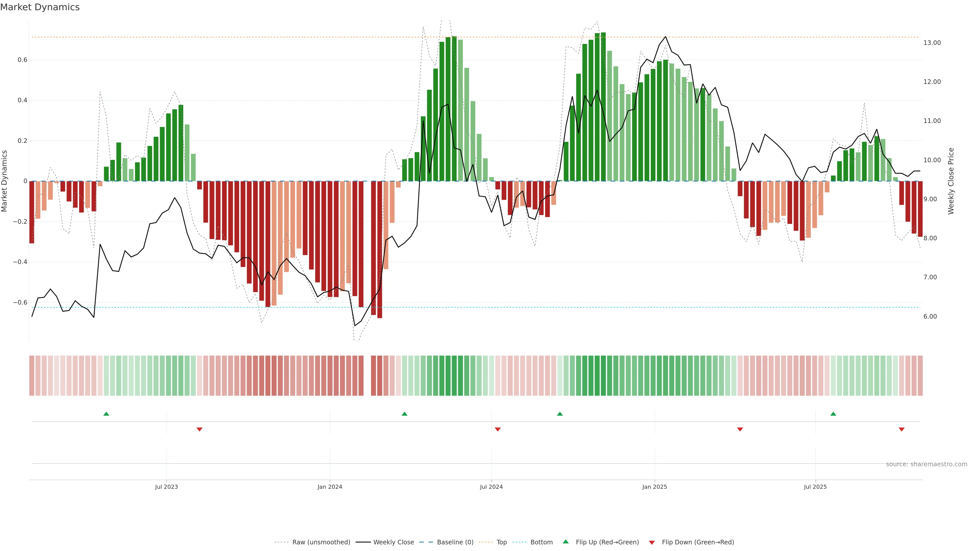Click the first red flip-down triangle marker
Image resolution: width=980 pixels, height=551 pixels.
pos(199,429)
